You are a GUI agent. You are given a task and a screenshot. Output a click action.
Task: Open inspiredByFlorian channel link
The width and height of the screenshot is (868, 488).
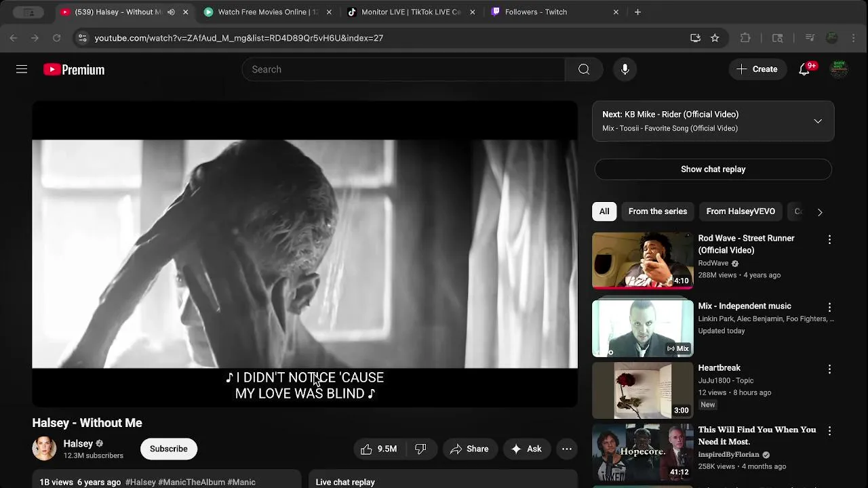(730, 455)
